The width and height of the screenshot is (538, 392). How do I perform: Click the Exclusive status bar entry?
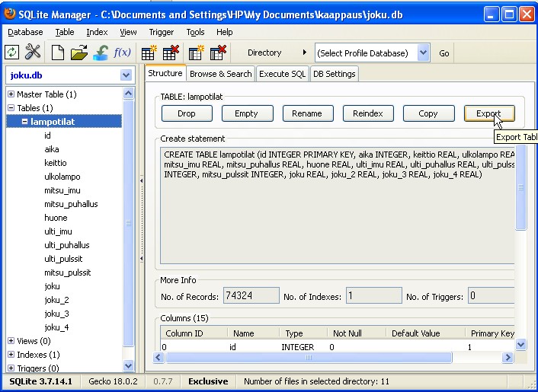[208, 381]
